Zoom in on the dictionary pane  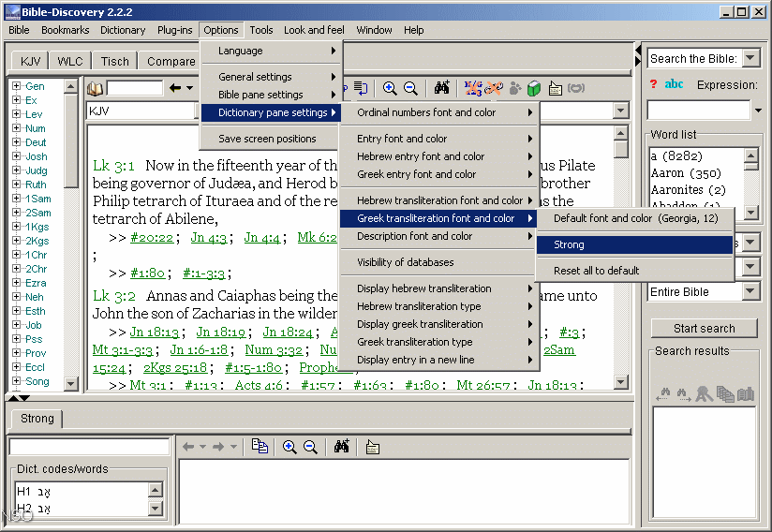(289, 447)
